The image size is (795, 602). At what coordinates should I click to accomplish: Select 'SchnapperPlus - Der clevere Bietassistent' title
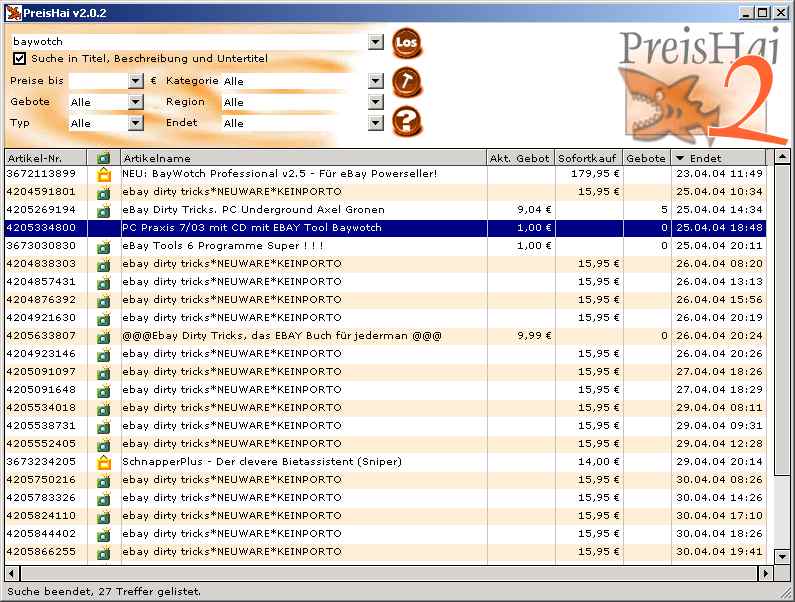click(x=262, y=462)
